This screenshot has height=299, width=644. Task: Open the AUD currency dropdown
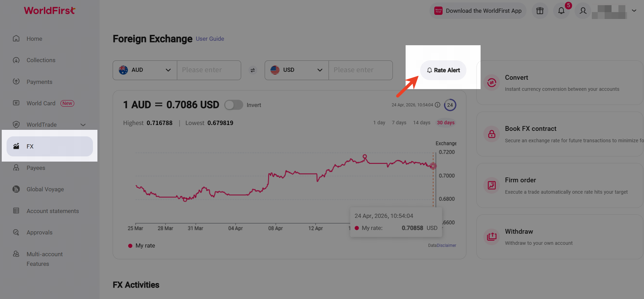pos(145,70)
